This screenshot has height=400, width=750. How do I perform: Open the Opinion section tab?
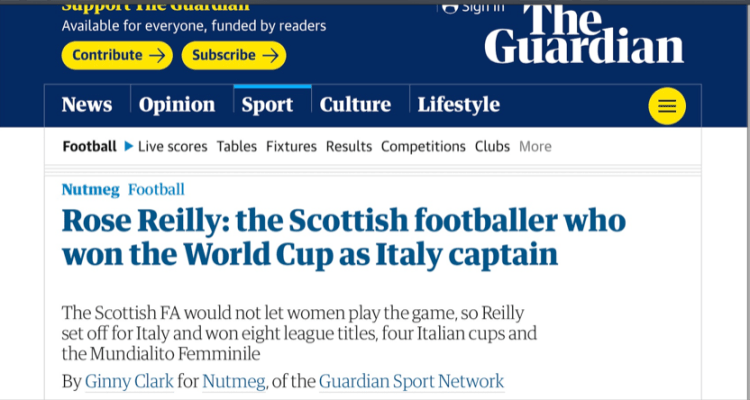coord(177,105)
